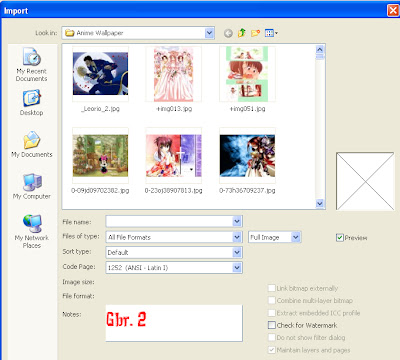This screenshot has width=400, height=360.
Task: Click the image preview pane
Action: [365, 181]
